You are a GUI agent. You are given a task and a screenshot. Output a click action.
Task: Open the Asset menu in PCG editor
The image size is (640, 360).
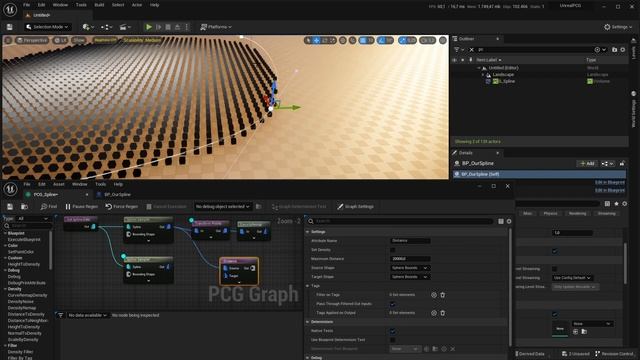(59, 184)
